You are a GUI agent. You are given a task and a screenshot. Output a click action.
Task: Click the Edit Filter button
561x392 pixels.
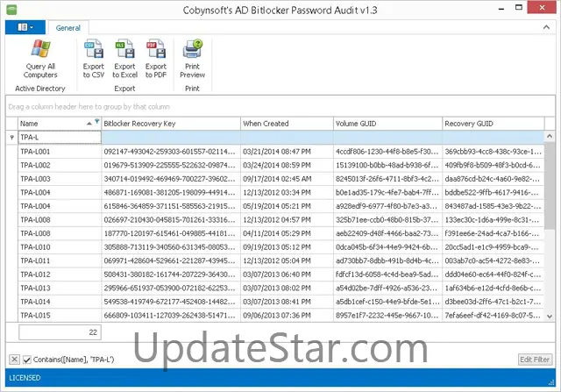(x=535, y=360)
